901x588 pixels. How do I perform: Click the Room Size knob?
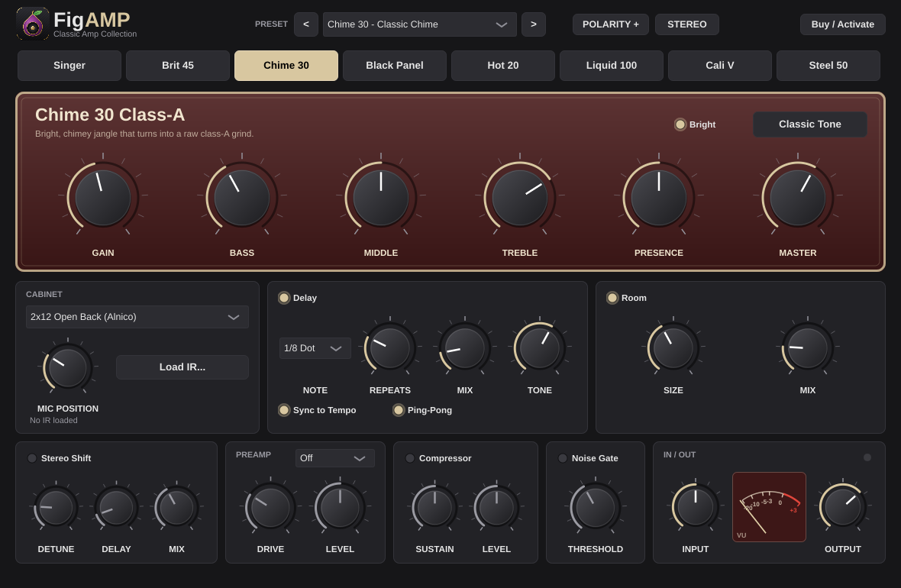point(673,347)
